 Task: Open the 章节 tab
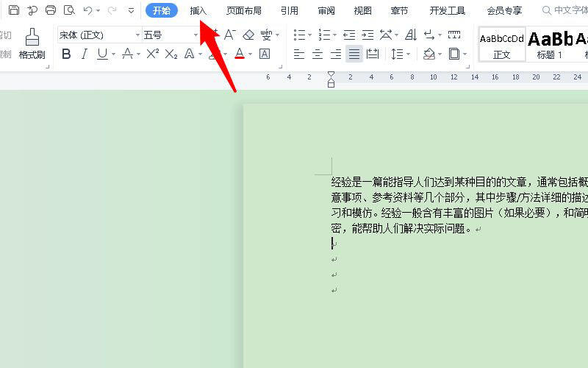(399, 10)
